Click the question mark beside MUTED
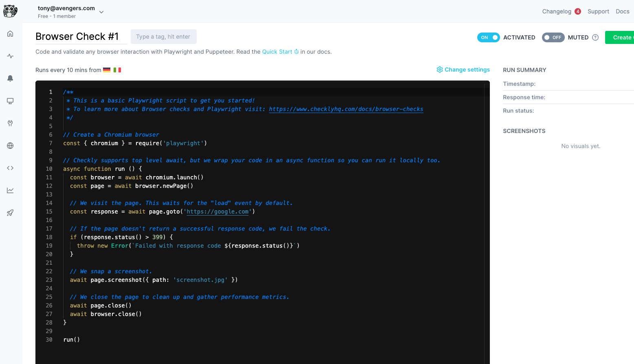 point(595,37)
